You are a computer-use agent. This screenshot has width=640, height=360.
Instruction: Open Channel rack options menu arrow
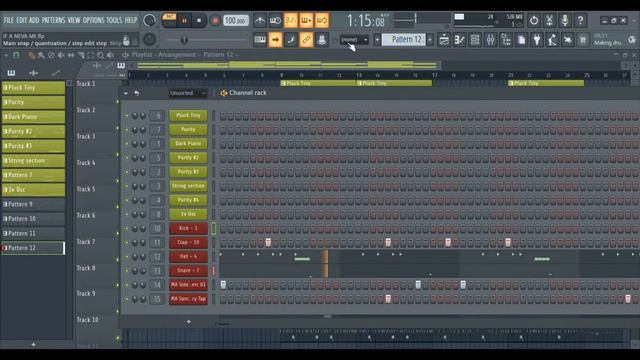(x=126, y=93)
